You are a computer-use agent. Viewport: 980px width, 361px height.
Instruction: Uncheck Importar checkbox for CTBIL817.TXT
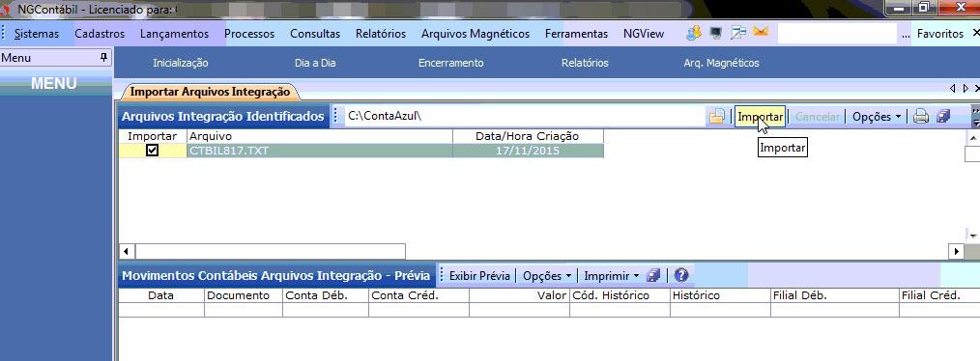152,151
